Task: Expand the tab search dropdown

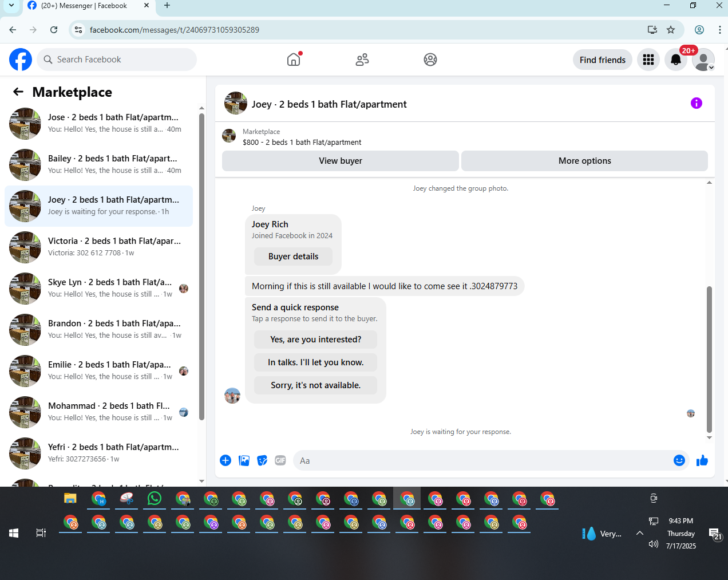Action: coord(11,6)
